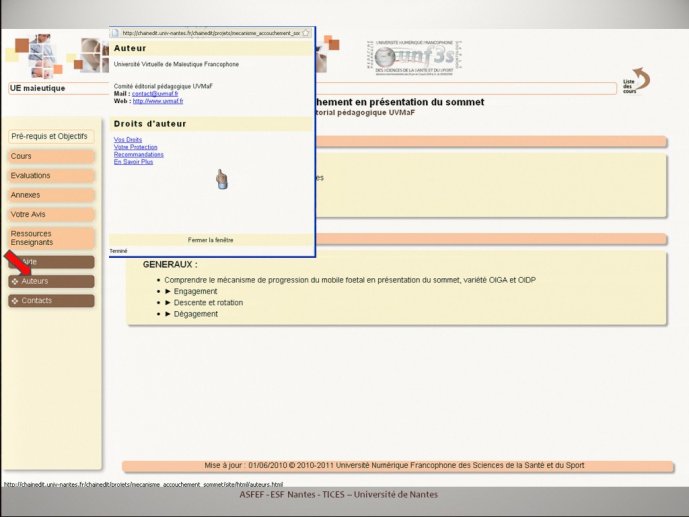Click the icon beside Contacts menu item
This screenshot has height=517, width=689.
point(15,301)
